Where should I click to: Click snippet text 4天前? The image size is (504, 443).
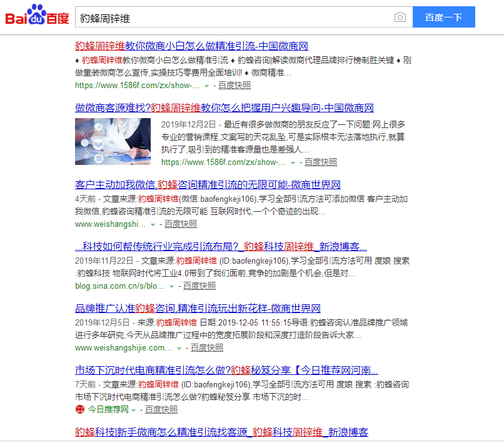coord(85,199)
